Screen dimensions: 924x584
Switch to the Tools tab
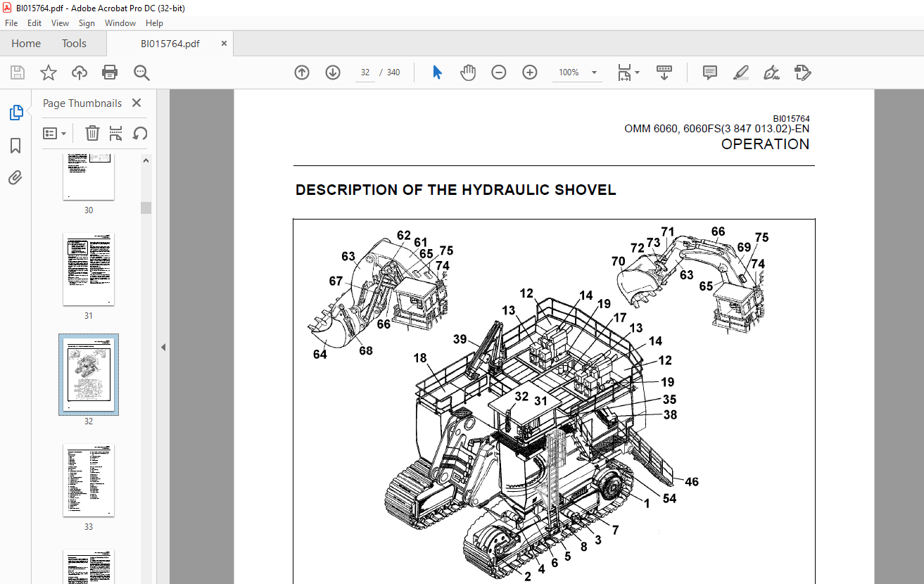[74, 44]
